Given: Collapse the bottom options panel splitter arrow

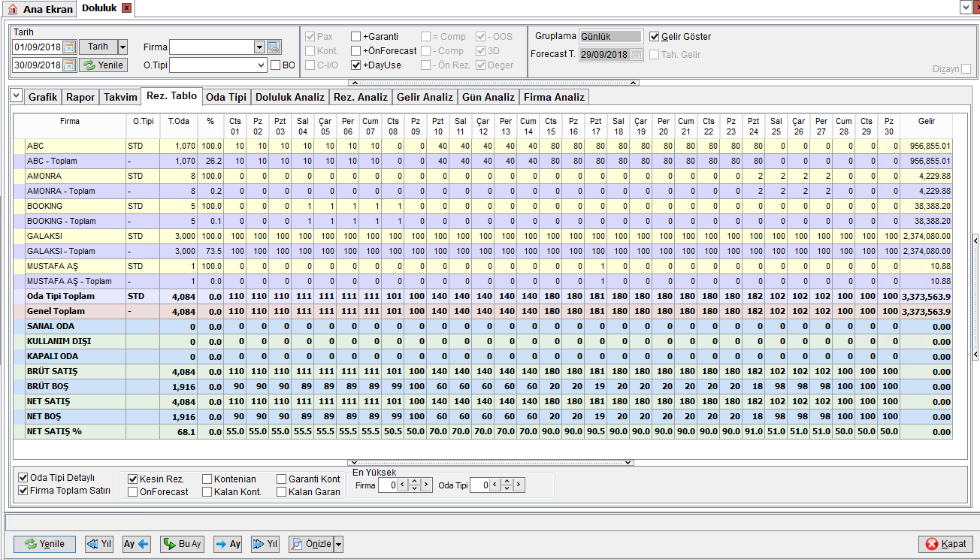Looking at the screenshot, I should pos(490,463).
